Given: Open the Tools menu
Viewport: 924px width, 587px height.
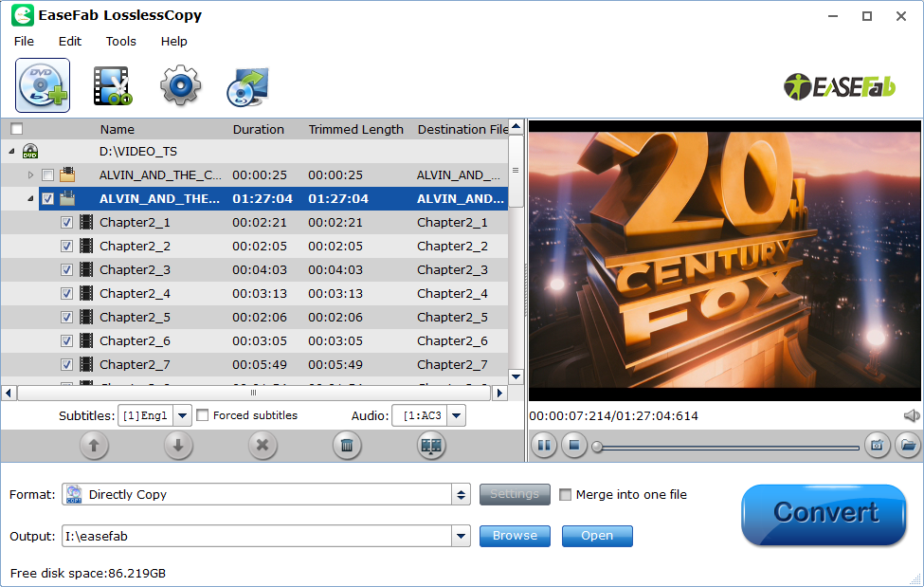Looking at the screenshot, I should pyautogui.click(x=120, y=42).
